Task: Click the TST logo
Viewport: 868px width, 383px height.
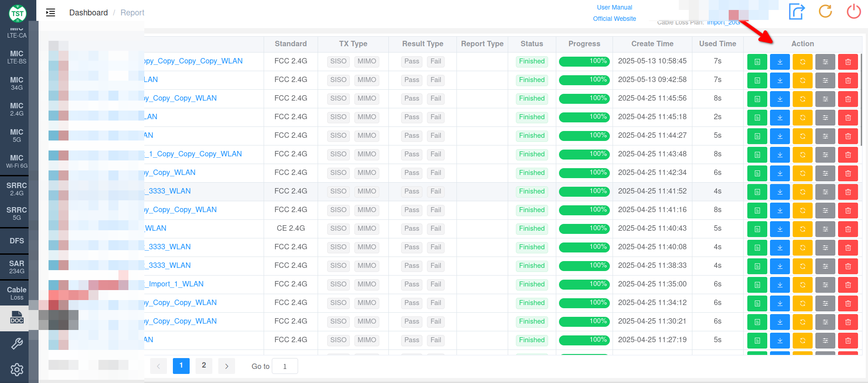Action: tap(18, 13)
